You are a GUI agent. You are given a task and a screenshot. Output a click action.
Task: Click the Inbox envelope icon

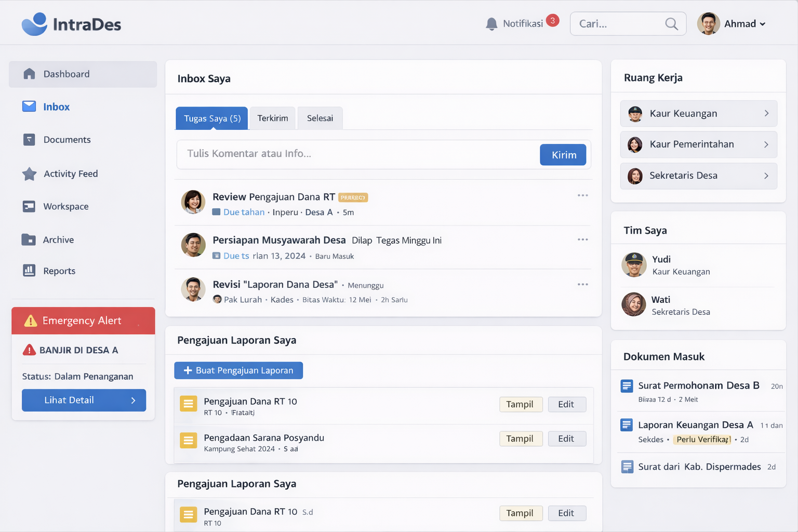pos(29,107)
